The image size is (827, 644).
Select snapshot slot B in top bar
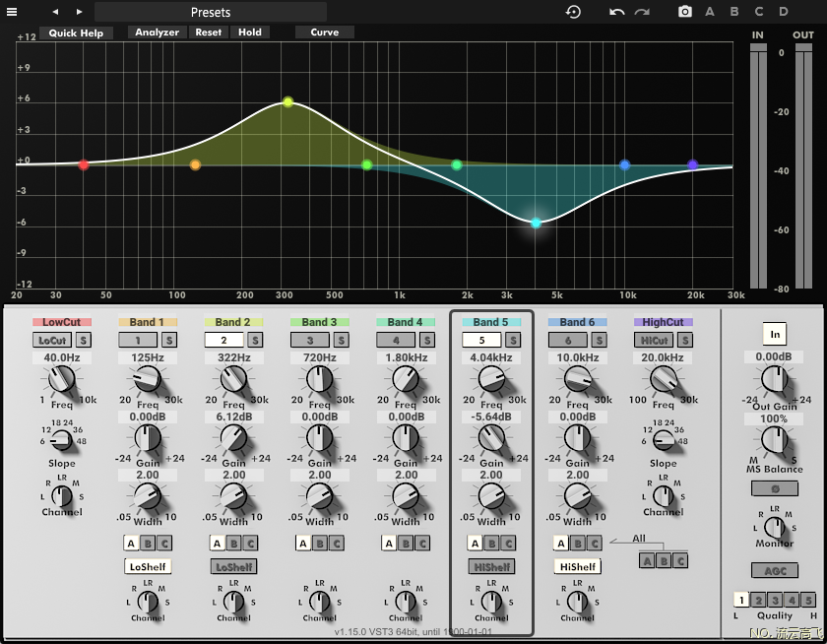point(734,11)
